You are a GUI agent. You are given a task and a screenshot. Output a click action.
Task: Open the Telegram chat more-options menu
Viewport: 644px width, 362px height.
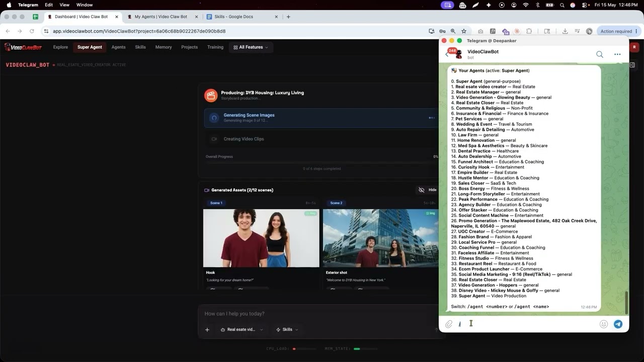coord(617,54)
